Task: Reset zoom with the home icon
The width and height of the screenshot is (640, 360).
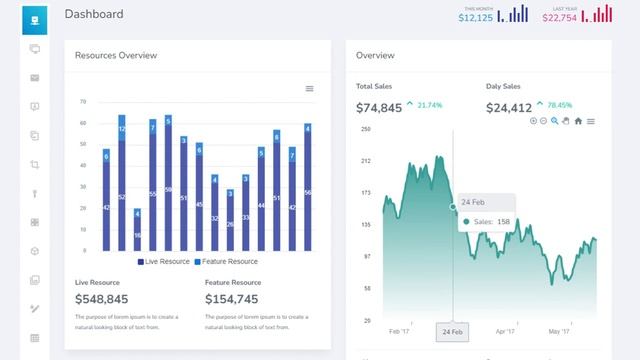Action: 578,121
